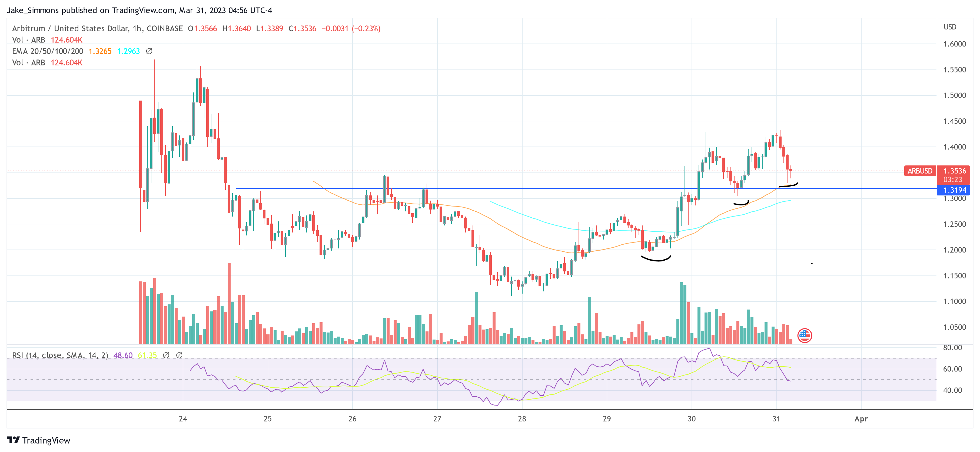This screenshot has width=980, height=452.
Task: Click the last ∅ icon in RSI legend
Action: click(x=179, y=355)
